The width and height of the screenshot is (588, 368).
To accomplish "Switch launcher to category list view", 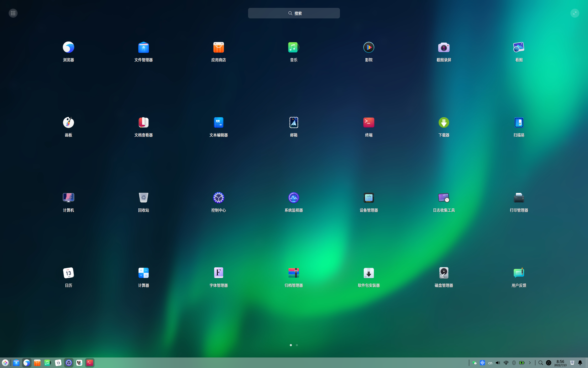I will [13, 13].
